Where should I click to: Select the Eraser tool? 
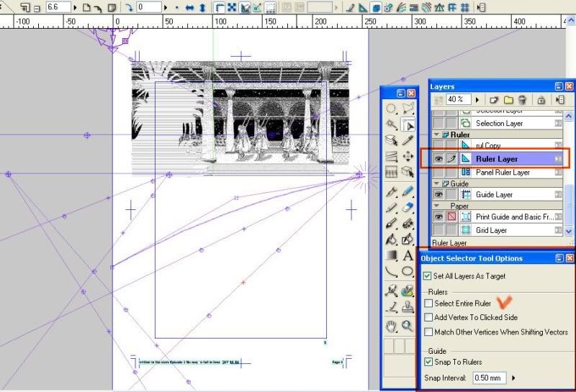click(x=408, y=208)
